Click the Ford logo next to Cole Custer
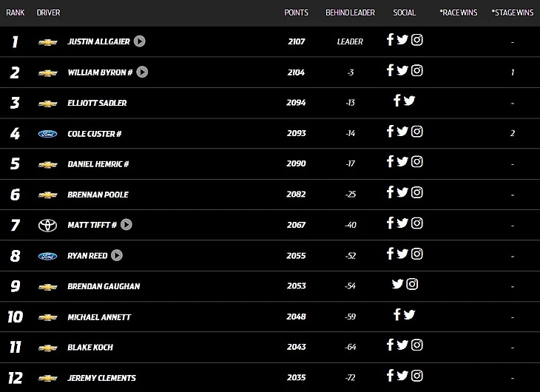 pyautogui.click(x=47, y=134)
